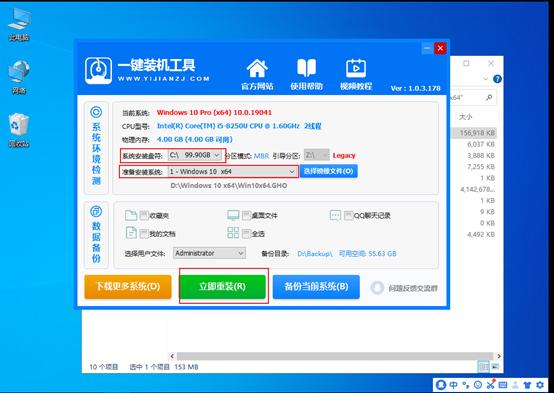This screenshot has width=554, height=393.
Task: Click the IME scissors screenshot icon
Action: (x=490, y=385)
